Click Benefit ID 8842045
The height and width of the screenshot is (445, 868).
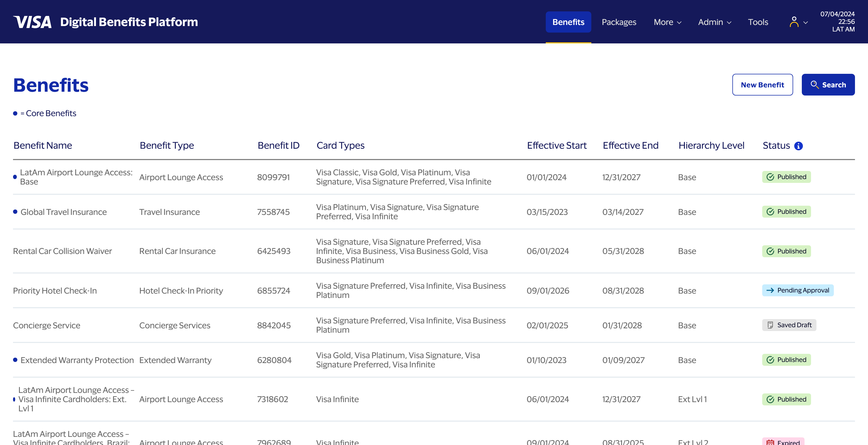(x=274, y=325)
